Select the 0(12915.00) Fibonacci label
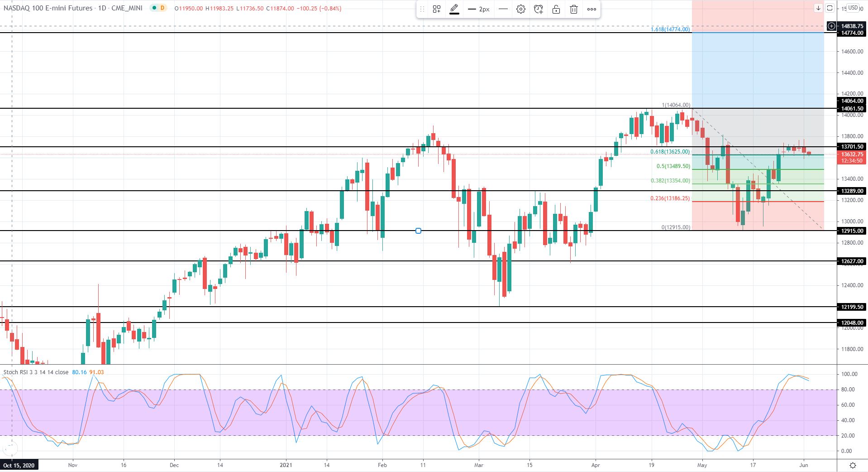868x472 pixels. 676,227
